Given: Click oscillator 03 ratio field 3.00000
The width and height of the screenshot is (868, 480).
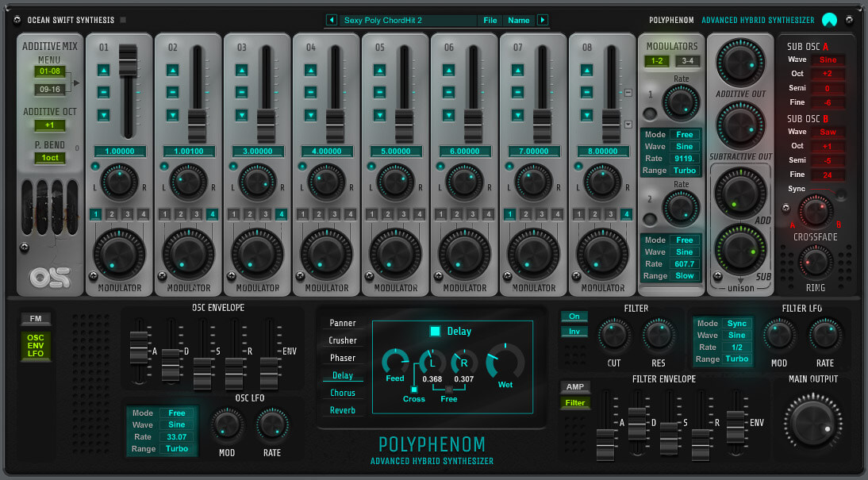Looking at the screenshot, I should click(x=257, y=152).
